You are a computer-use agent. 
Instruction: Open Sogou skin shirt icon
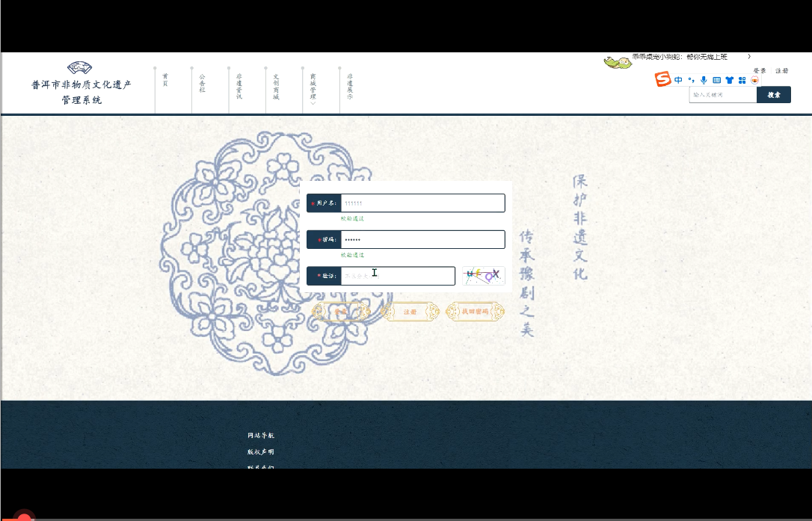(730, 80)
